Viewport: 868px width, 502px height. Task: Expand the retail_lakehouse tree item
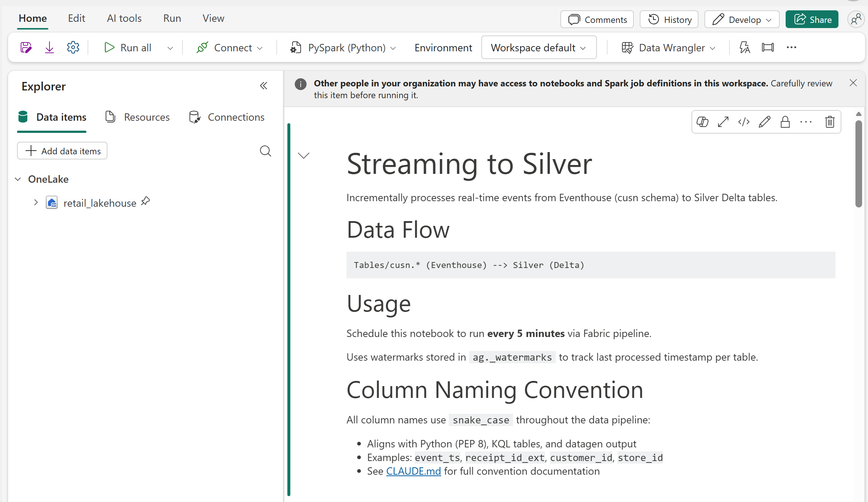pyautogui.click(x=36, y=203)
